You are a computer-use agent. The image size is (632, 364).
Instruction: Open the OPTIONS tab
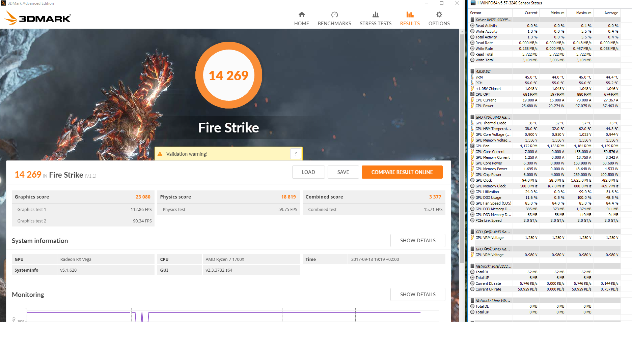(x=439, y=19)
